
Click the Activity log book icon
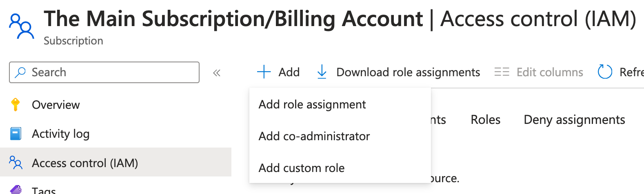tap(16, 134)
